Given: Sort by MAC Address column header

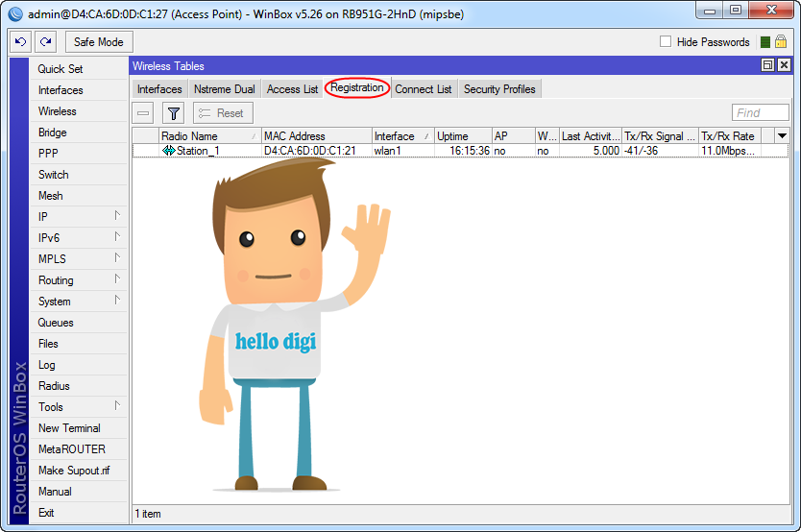Looking at the screenshot, I should [317, 135].
